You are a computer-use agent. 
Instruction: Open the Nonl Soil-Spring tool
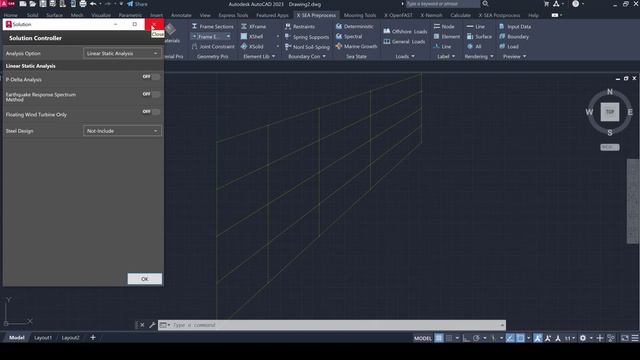[307, 47]
